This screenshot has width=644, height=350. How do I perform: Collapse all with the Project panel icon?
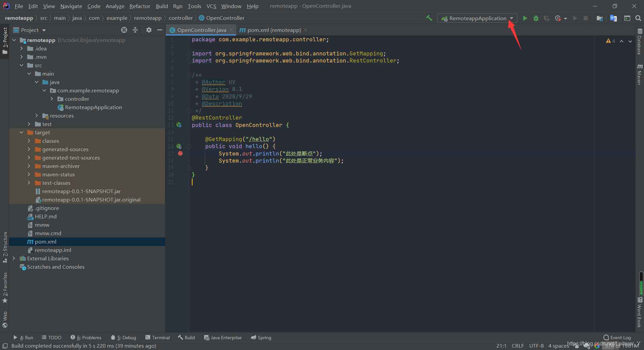click(x=135, y=30)
